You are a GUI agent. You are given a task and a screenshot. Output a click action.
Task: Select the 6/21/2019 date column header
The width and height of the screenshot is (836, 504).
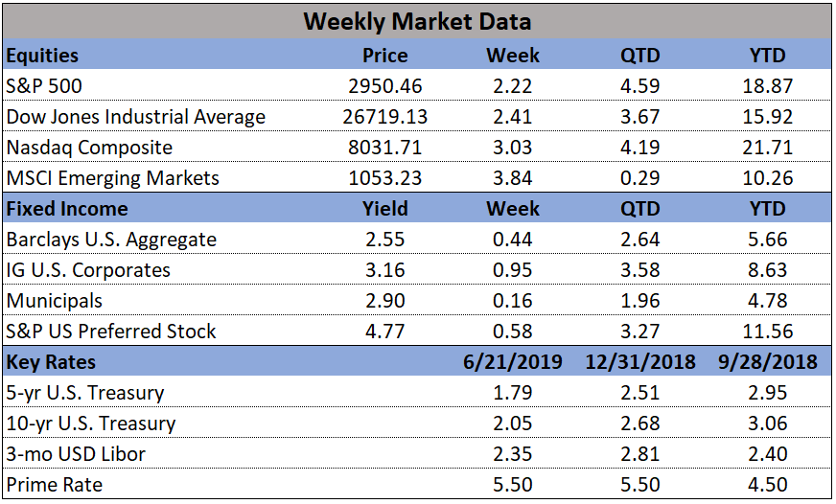[x=512, y=362]
